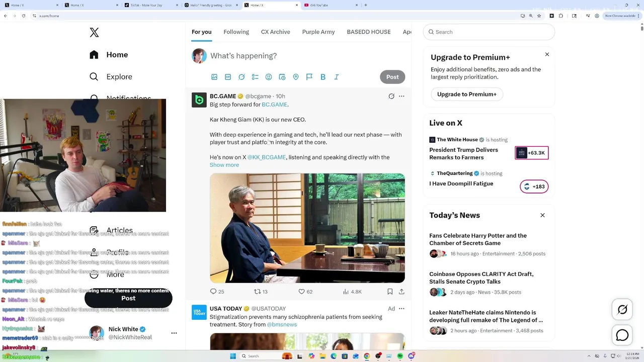Schedule the post with calendar icon

[x=282, y=77]
